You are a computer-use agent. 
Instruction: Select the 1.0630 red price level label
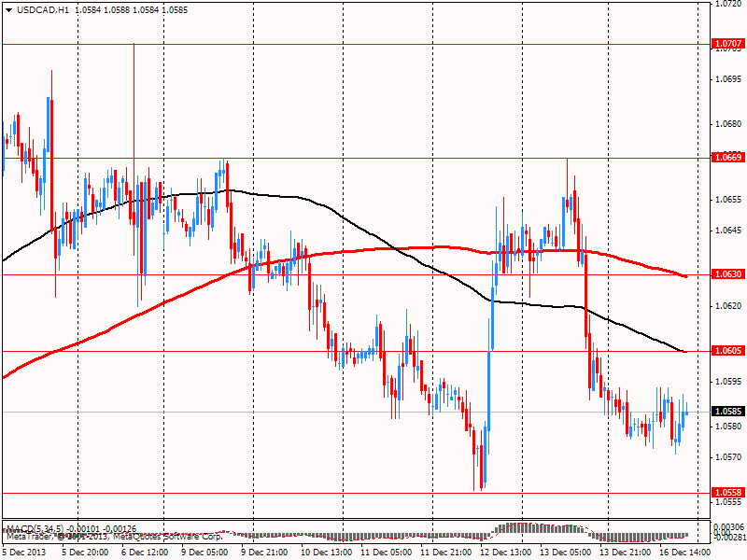click(x=728, y=273)
